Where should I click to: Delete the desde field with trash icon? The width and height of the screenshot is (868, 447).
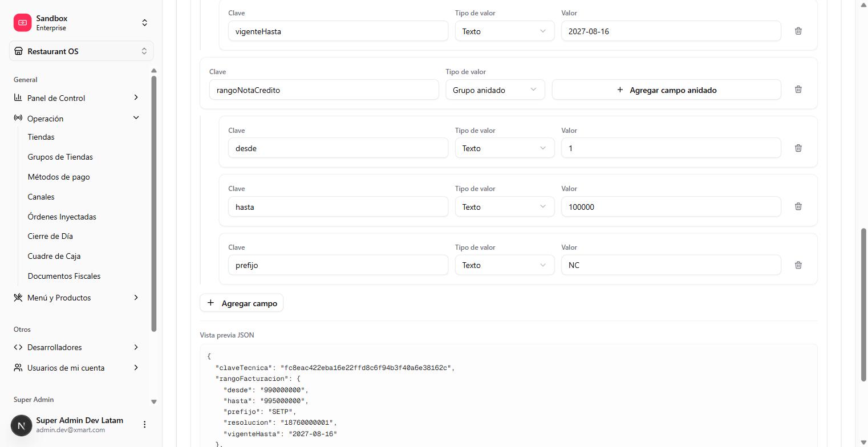[x=798, y=148]
